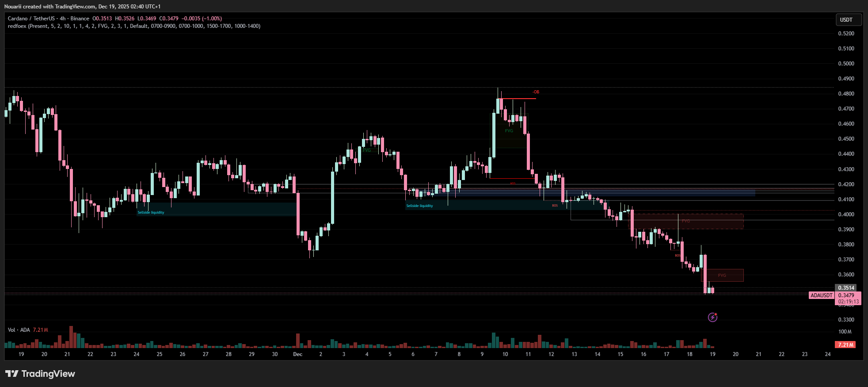The image size is (868, 387).
Task: Click the Vol · ADA volume legend
Action: coord(19,330)
